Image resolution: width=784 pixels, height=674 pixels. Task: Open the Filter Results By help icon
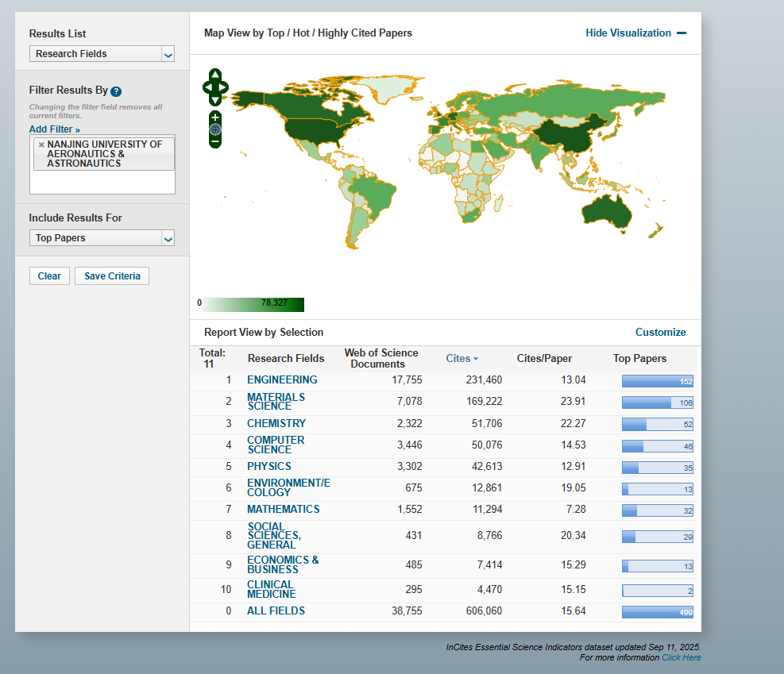point(116,91)
